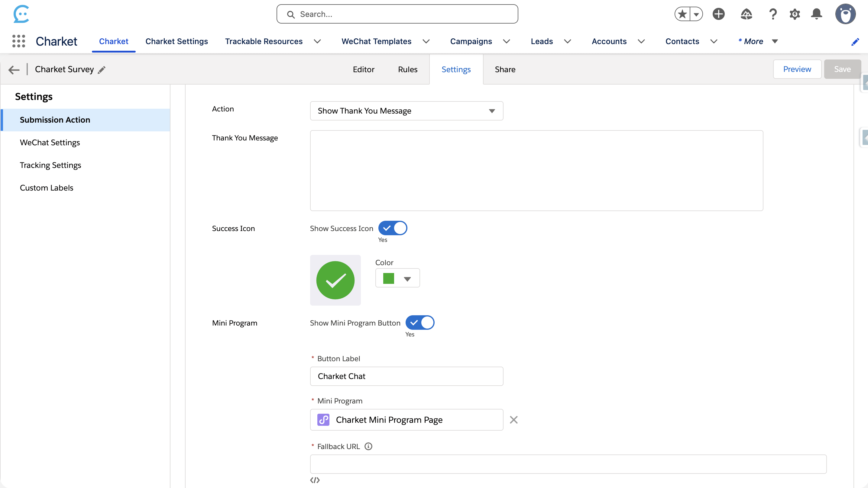Click the search magnifier icon

(290, 14)
